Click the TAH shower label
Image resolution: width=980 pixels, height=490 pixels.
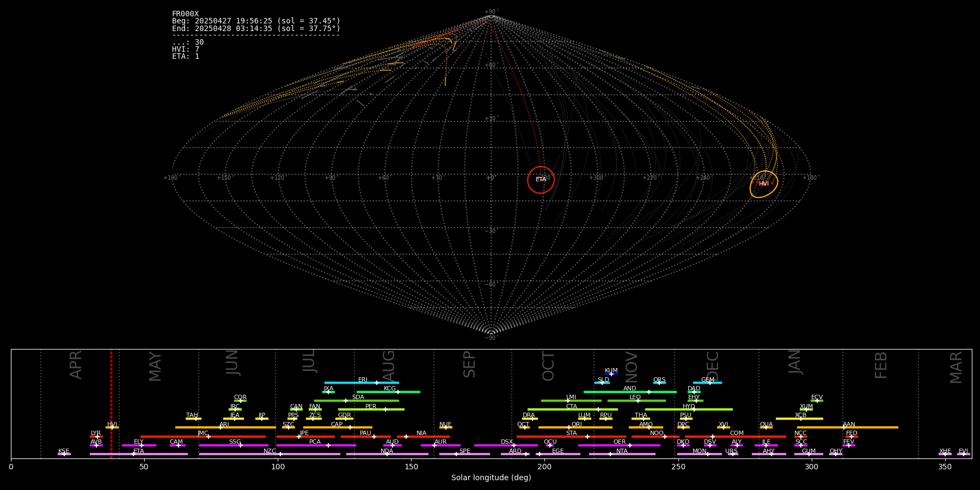(x=192, y=415)
